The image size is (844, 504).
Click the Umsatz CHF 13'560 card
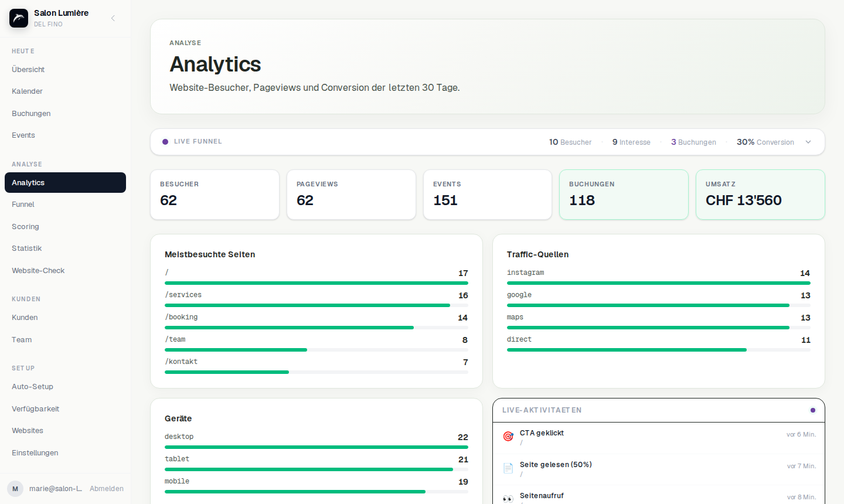click(760, 195)
